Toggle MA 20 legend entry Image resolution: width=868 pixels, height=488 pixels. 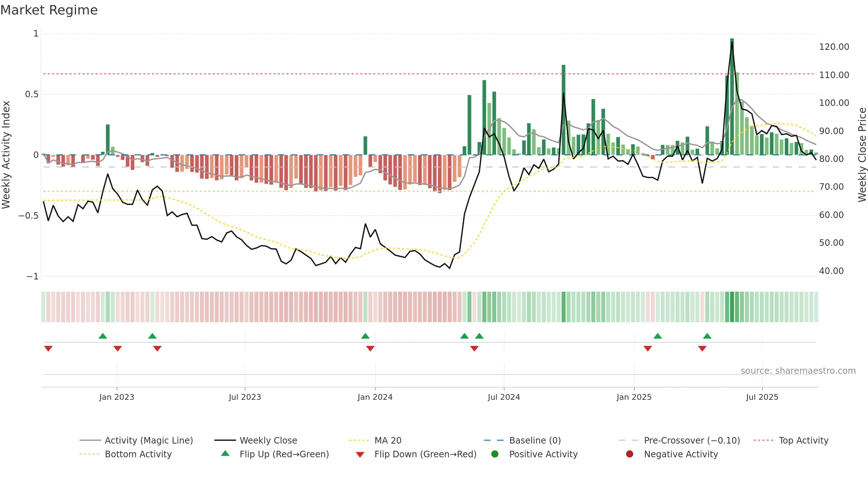pyautogui.click(x=375, y=440)
